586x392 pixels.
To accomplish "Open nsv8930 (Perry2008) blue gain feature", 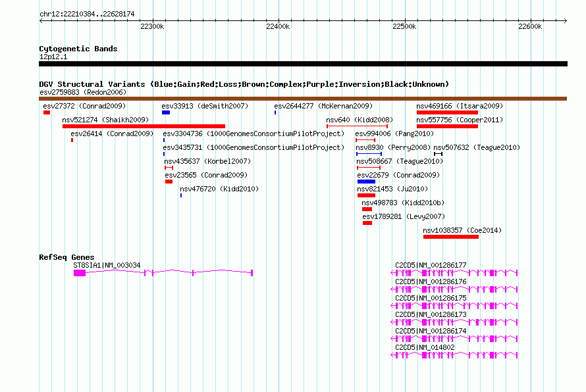I will pyautogui.click(x=369, y=154).
